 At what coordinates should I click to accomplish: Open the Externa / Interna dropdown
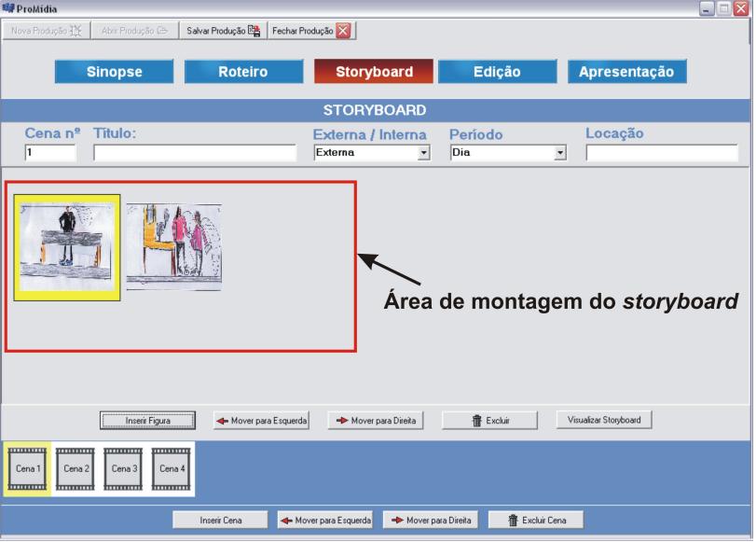point(423,153)
